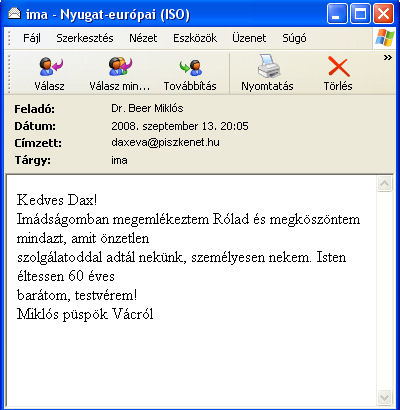
Task: Open the Eszközök menu
Action: (195, 38)
